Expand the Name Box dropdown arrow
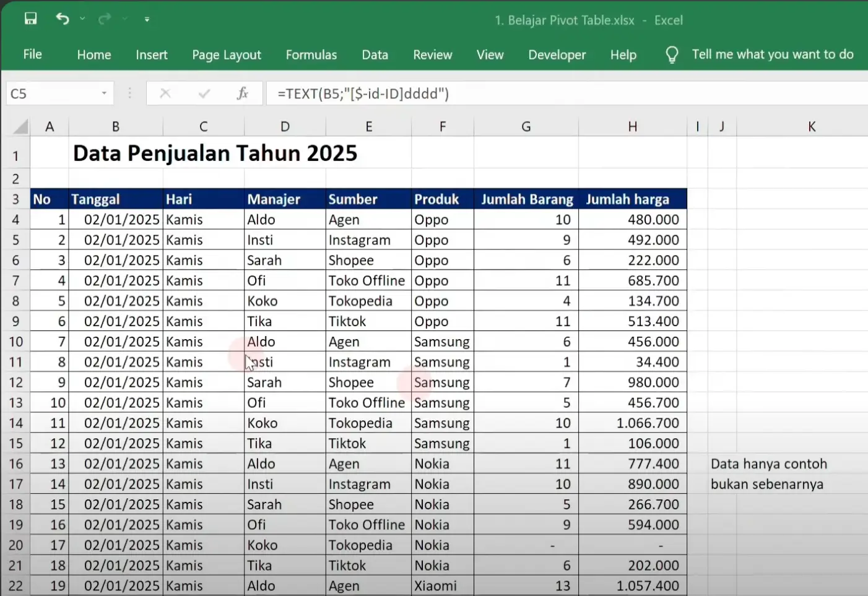Image resolution: width=868 pixels, height=596 pixels. point(104,93)
